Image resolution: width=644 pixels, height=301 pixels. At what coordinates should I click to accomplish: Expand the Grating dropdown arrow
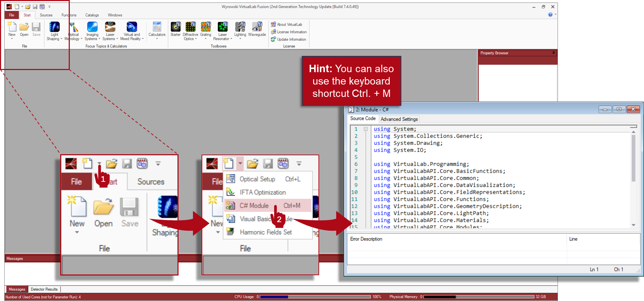pos(205,39)
